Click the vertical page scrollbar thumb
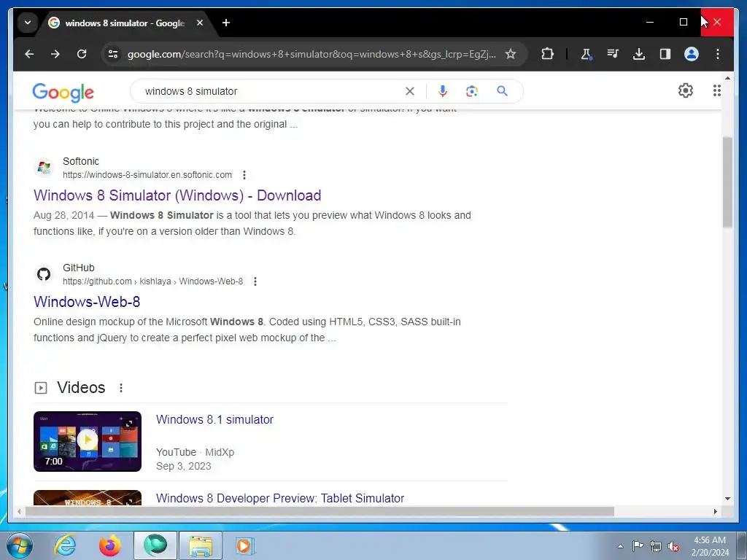This screenshot has width=747, height=560. point(727,182)
